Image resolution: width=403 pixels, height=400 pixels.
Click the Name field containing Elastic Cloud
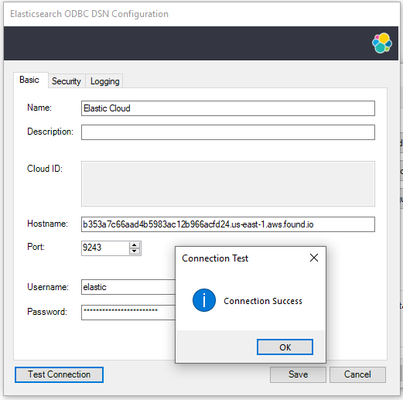click(x=228, y=108)
